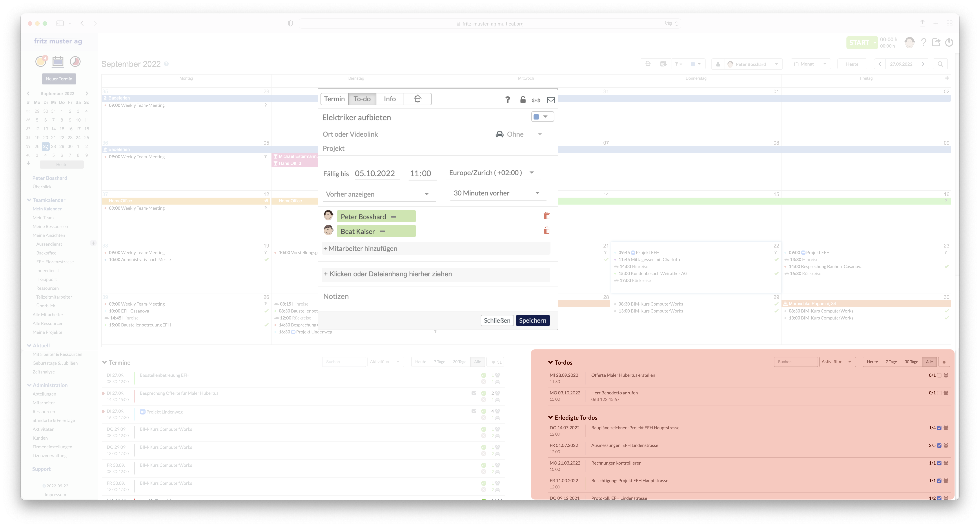Click 'Neuer Termin' button in sidebar
The image size is (980, 527).
(x=59, y=79)
